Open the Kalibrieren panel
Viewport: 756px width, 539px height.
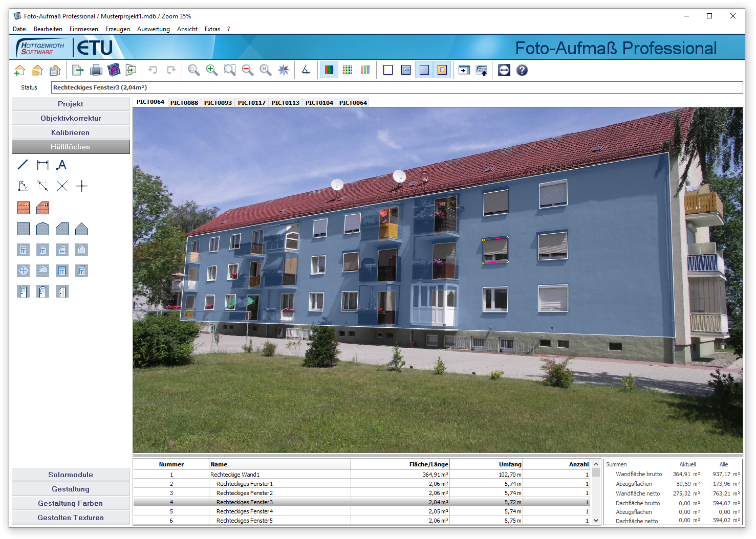coord(71,132)
